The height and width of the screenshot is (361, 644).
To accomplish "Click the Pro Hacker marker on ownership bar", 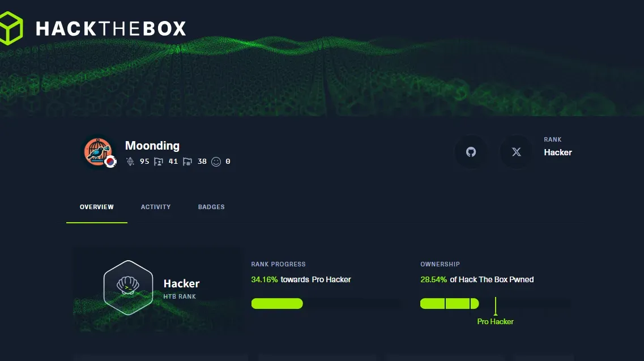I will [x=495, y=321].
